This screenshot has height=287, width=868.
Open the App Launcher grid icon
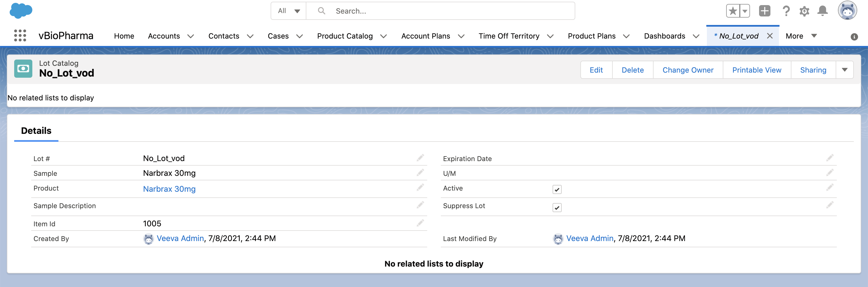[x=20, y=35]
